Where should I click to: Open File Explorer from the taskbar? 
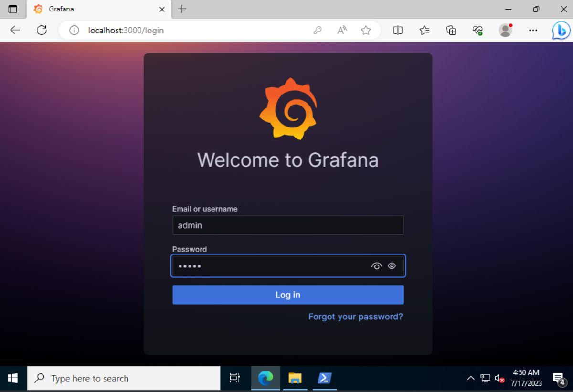pyautogui.click(x=295, y=378)
